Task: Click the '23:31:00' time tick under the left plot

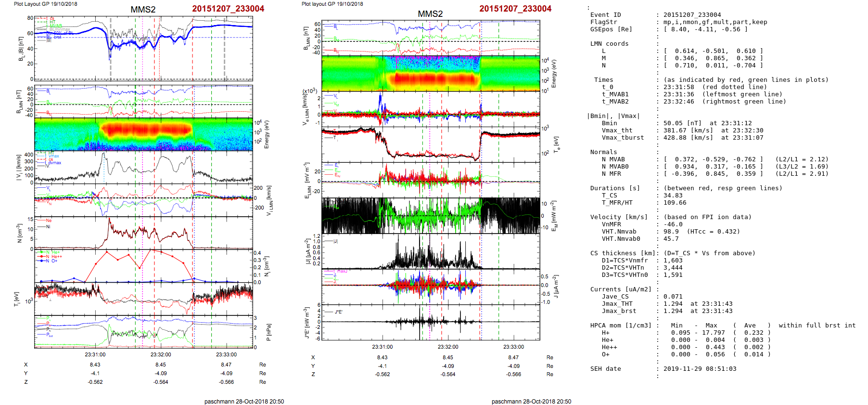Action: 95,354
